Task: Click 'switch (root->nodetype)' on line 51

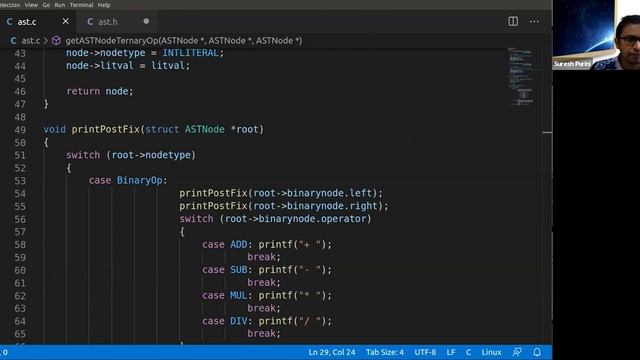Action: click(x=131, y=155)
